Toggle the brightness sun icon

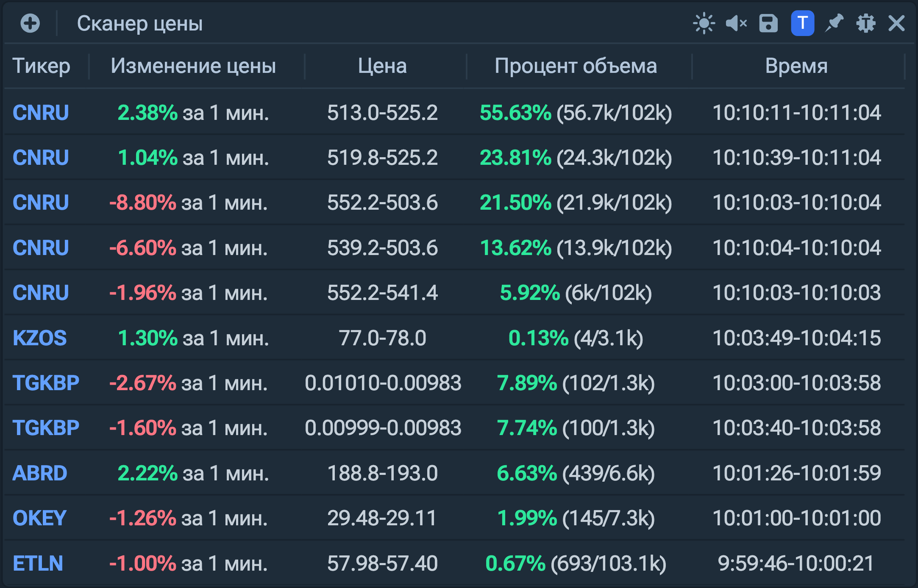click(704, 23)
